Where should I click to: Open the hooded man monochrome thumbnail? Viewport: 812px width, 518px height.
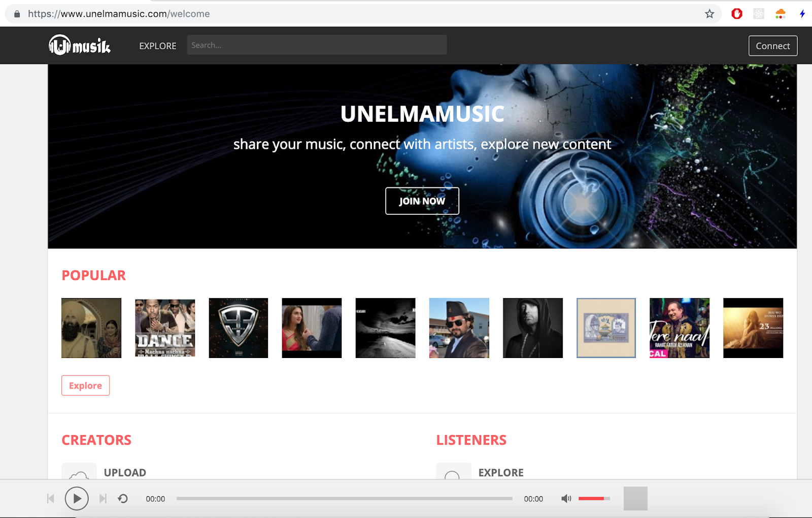pyautogui.click(x=533, y=328)
